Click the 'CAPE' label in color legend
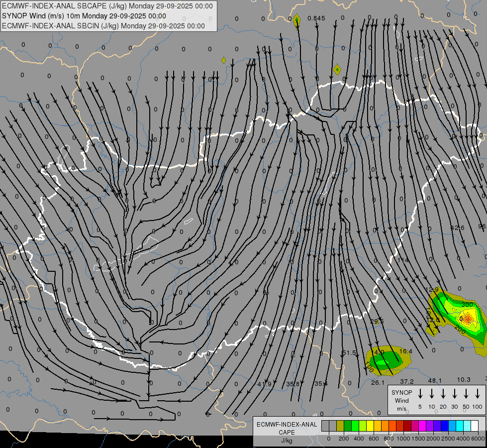487x448 pixels. coord(287,433)
